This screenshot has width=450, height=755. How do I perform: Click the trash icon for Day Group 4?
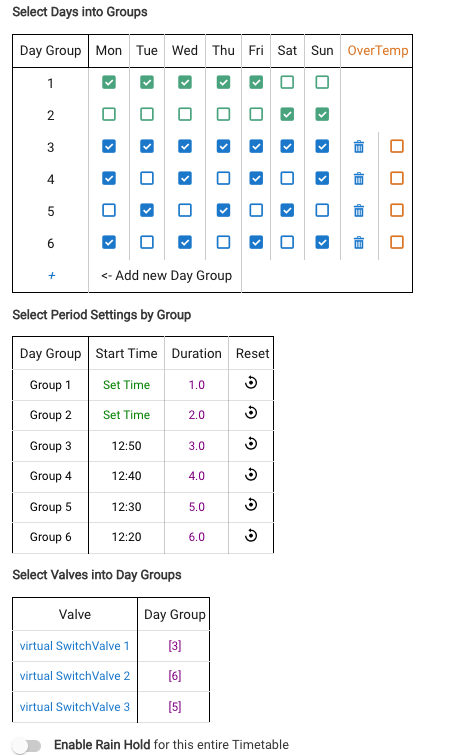click(359, 179)
